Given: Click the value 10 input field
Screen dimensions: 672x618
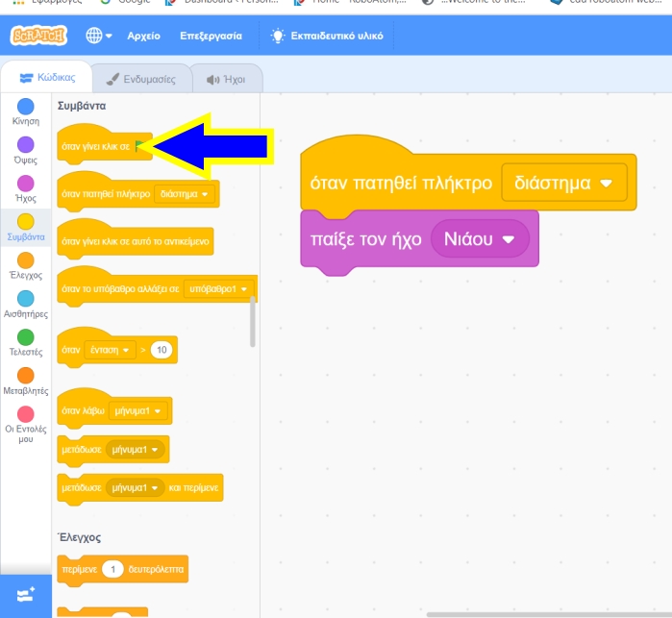Looking at the screenshot, I should [162, 350].
